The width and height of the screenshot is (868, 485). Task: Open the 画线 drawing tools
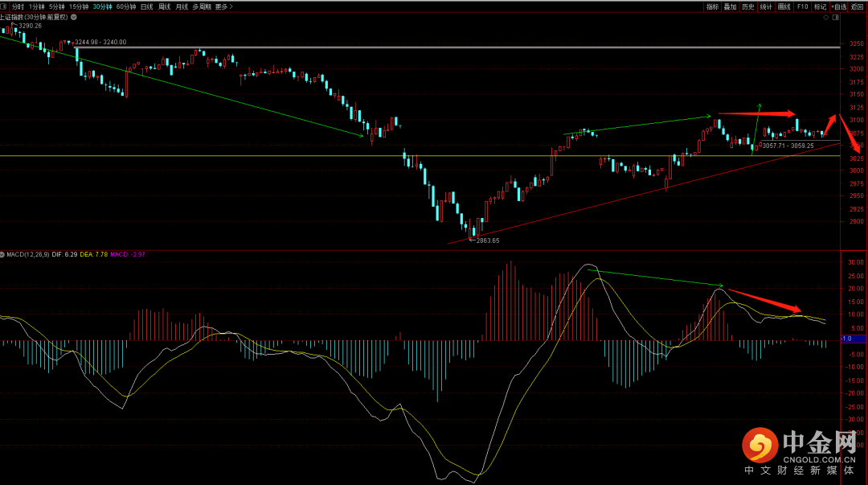784,6
